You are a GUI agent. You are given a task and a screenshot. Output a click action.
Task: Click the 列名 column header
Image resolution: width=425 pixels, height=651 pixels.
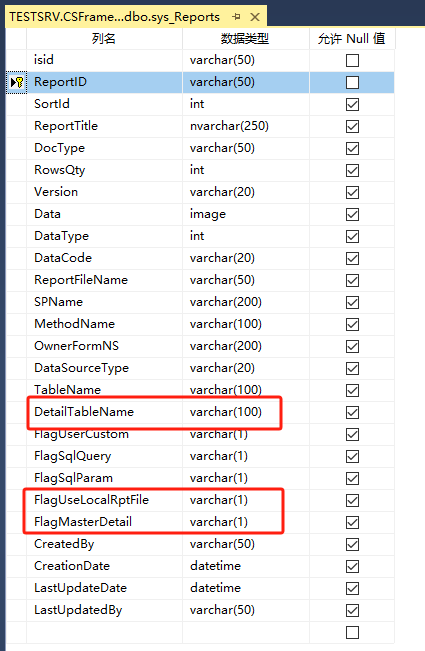click(x=105, y=39)
